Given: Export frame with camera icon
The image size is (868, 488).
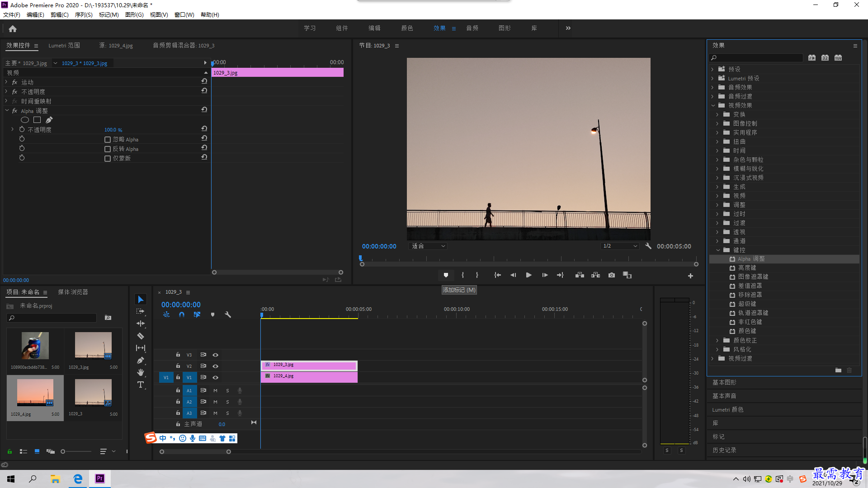Looking at the screenshot, I should pos(612,275).
